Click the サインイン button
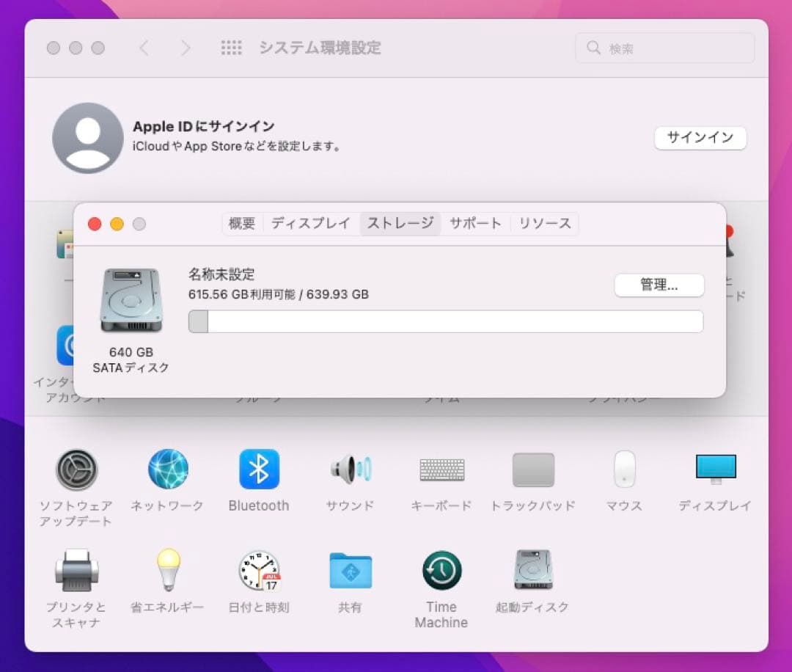Viewport: 792px width, 672px height. 700,138
